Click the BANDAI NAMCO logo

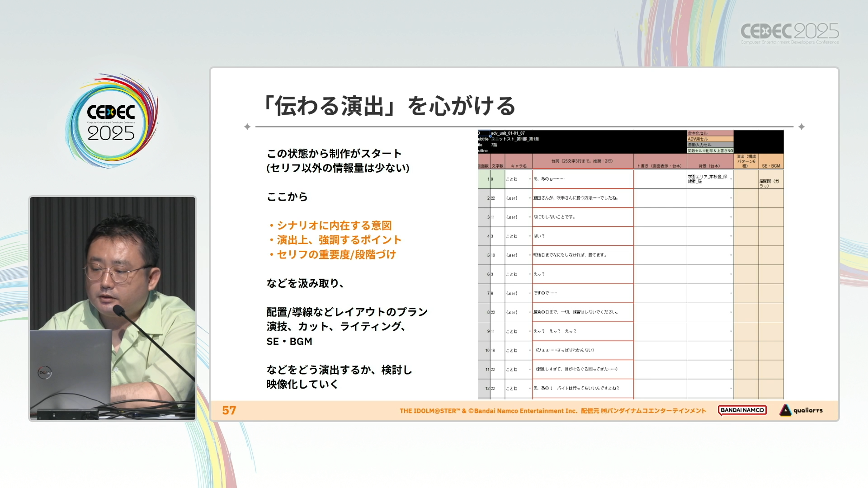[742, 410]
